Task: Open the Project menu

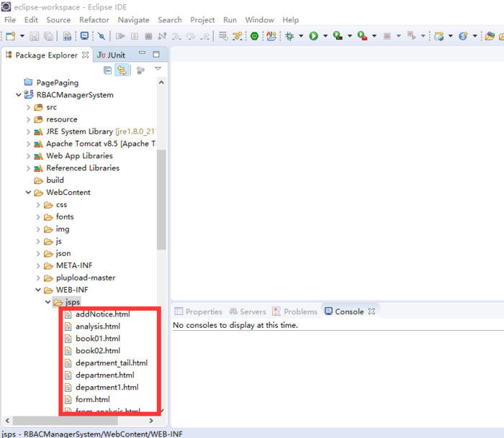Action: tap(202, 20)
